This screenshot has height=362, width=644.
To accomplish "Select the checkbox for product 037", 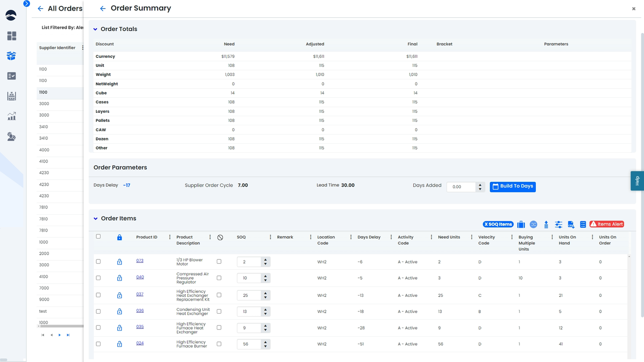I will click(98, 295).
